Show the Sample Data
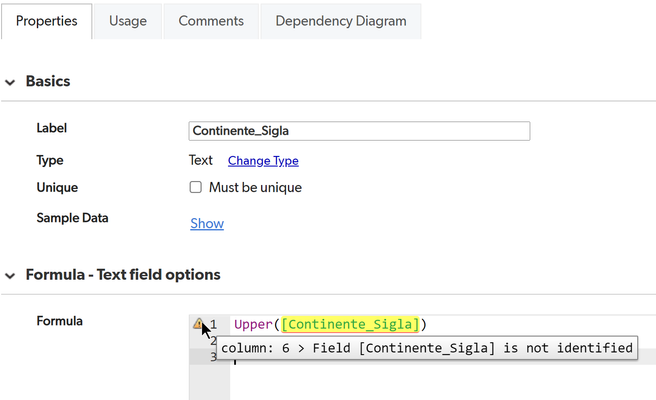The height and width of the screenshot is (400, 656). [207, 223]
